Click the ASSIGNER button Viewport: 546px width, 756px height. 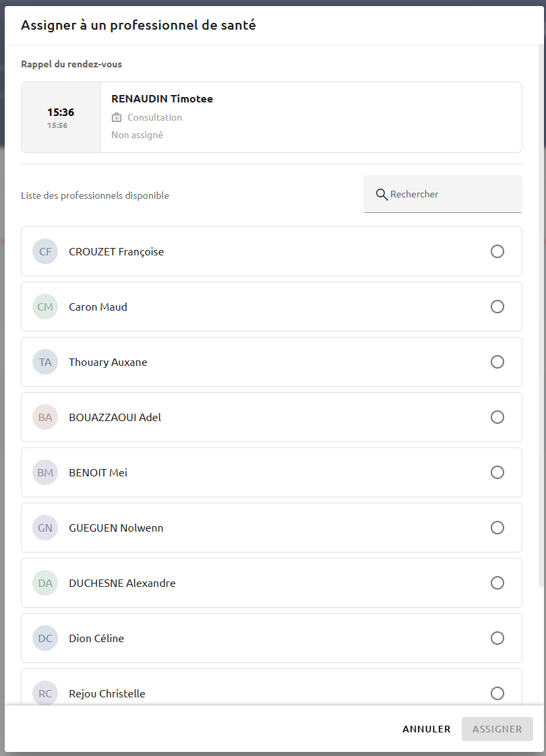497,729
